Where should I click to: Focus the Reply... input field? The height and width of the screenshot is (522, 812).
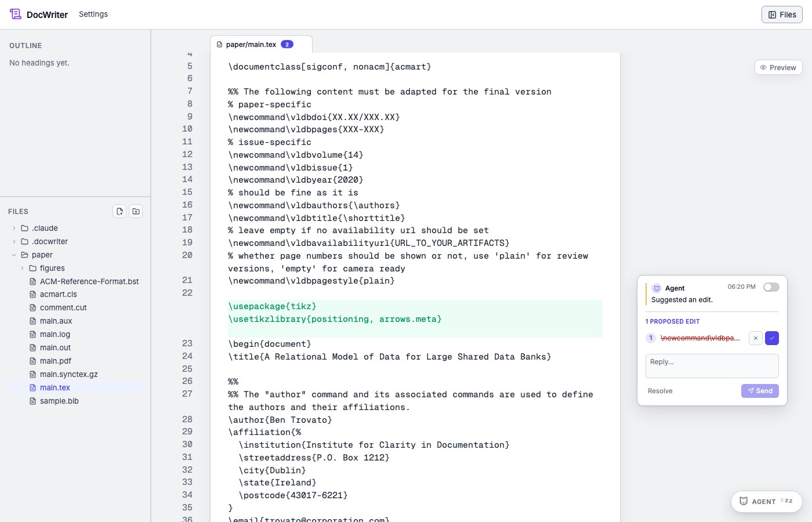click(x=712, y=366)
